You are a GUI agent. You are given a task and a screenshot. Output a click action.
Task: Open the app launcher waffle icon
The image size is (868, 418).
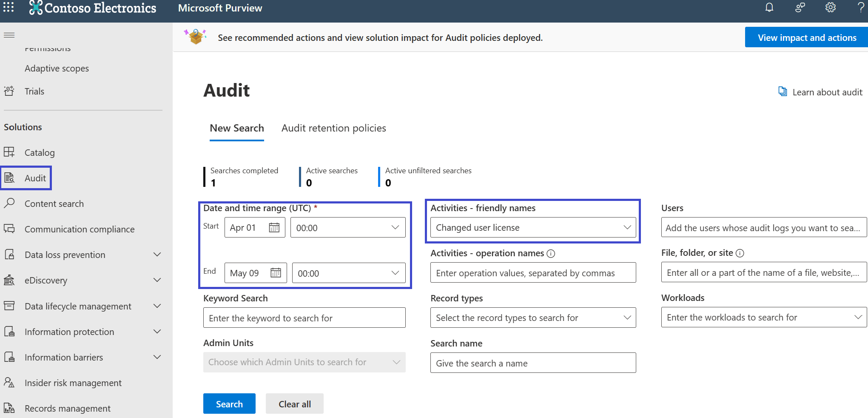pos(9,7)
